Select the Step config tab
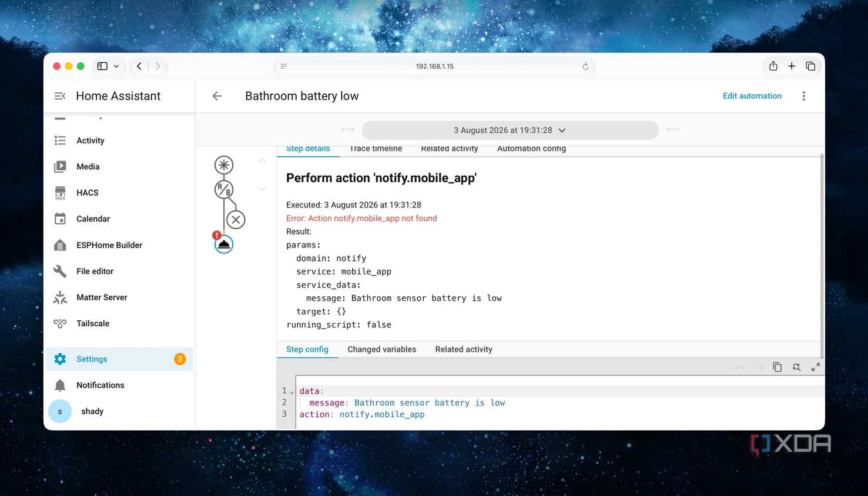Image resolution: width=868 pixels, height=496 pixels. click(x=307, y=349)
